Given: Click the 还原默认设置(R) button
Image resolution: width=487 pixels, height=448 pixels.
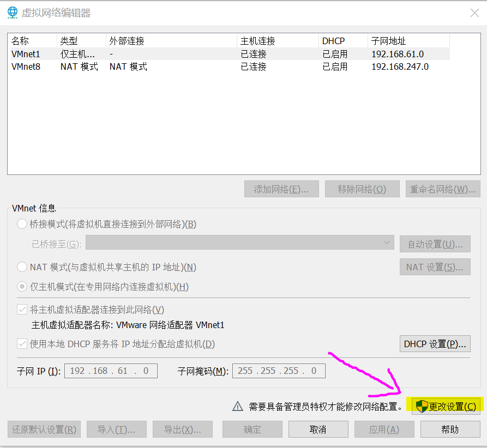Looking at the screenshot, I should click(x=44, y=429).
